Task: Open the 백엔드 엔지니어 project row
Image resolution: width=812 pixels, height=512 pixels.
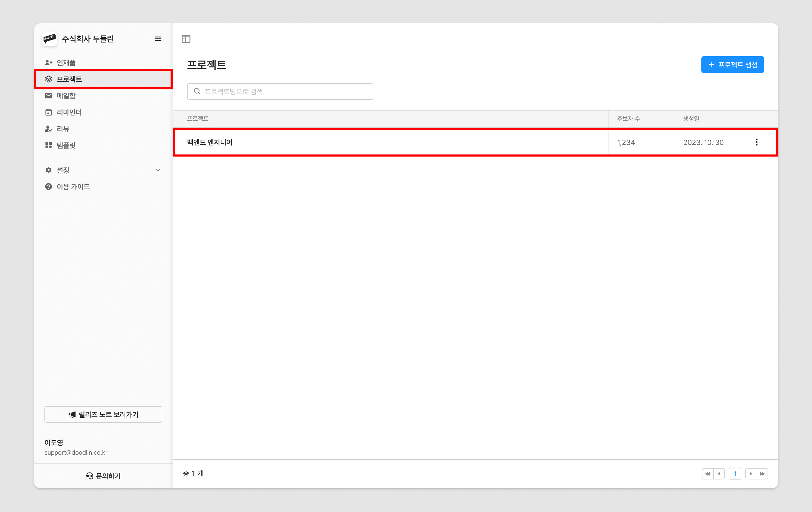Action: [210, 142]
